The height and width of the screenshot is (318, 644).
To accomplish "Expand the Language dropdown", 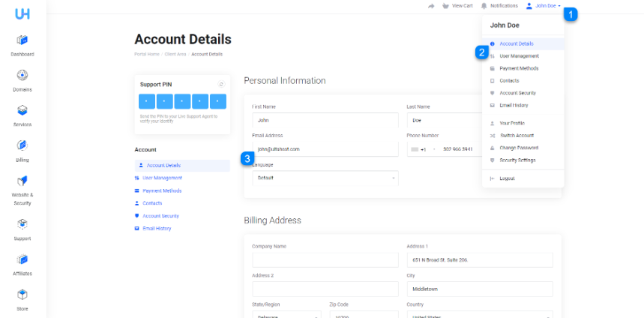I will point(325,178).
